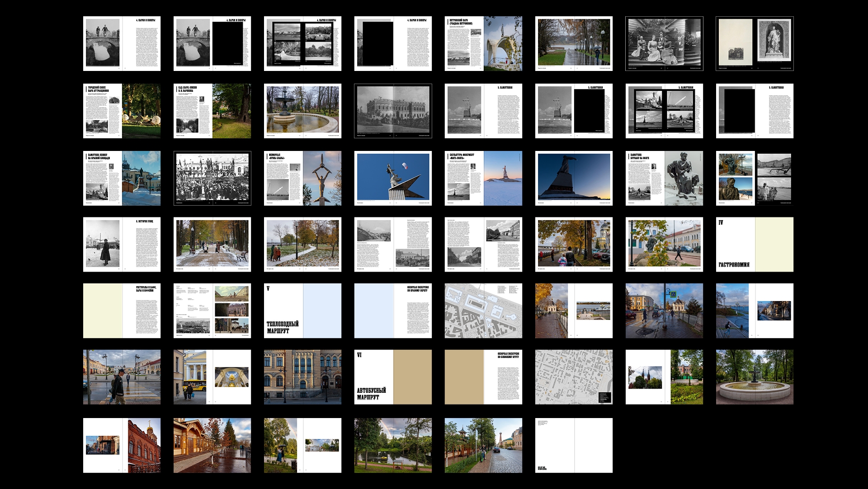Select the beige spread with statue engraving

(x=755, y=43)
